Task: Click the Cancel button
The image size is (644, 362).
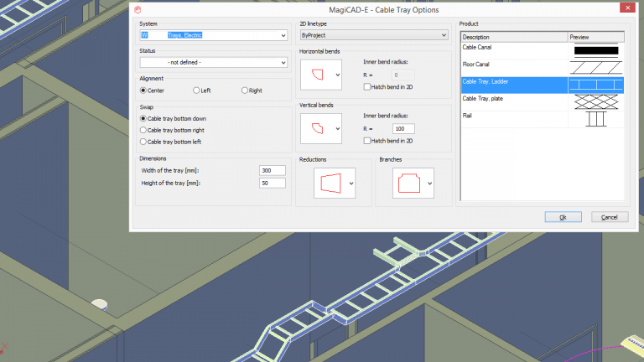Action: (610, 217)
